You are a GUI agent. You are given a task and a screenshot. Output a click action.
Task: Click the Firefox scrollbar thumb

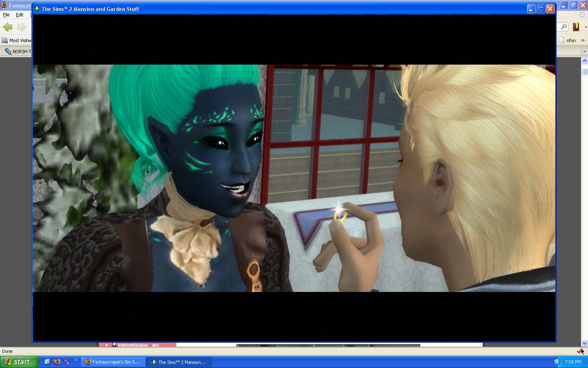point(584,72)
